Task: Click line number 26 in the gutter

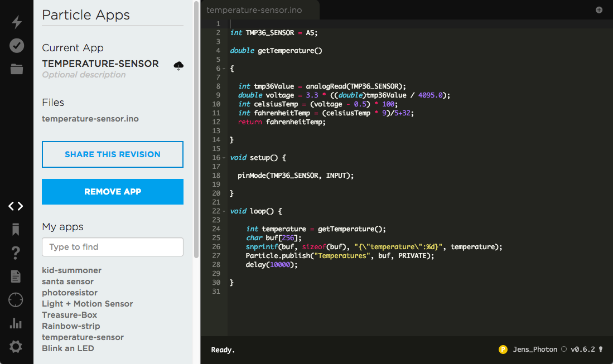Action: click(x=216, y=247)
